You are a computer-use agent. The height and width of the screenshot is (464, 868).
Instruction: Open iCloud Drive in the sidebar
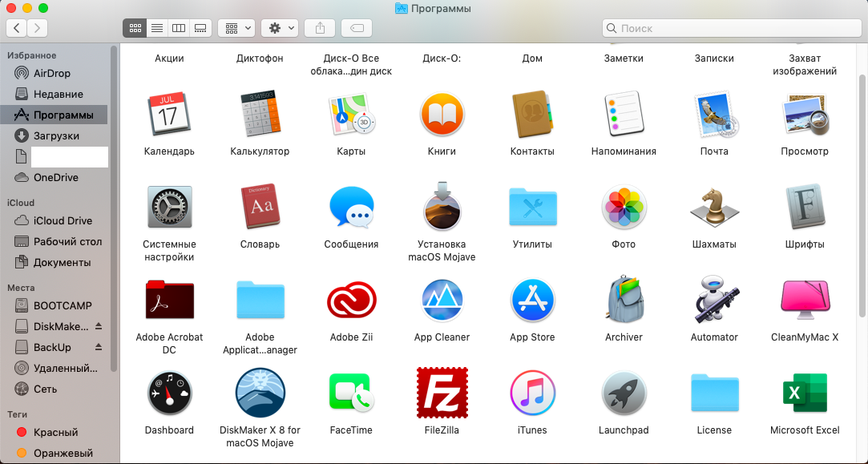click(x=55, y=220)
